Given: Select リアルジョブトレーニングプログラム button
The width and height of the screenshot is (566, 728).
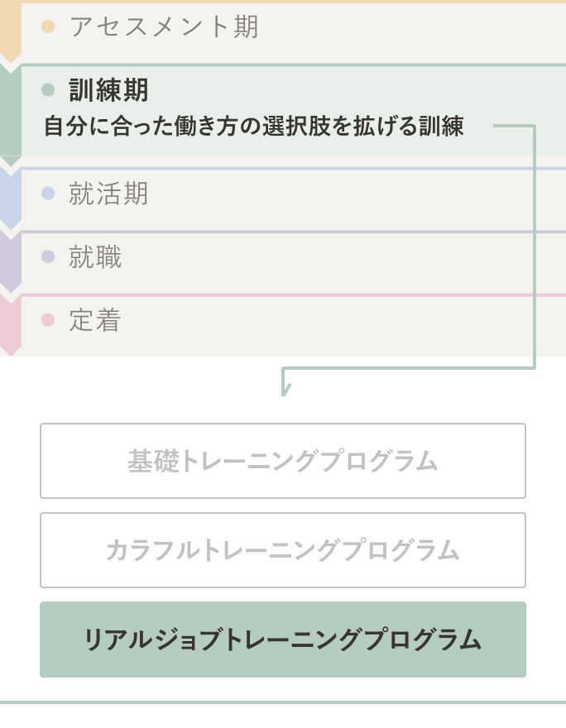Looking at the screenshot, I should click(283, 639).
